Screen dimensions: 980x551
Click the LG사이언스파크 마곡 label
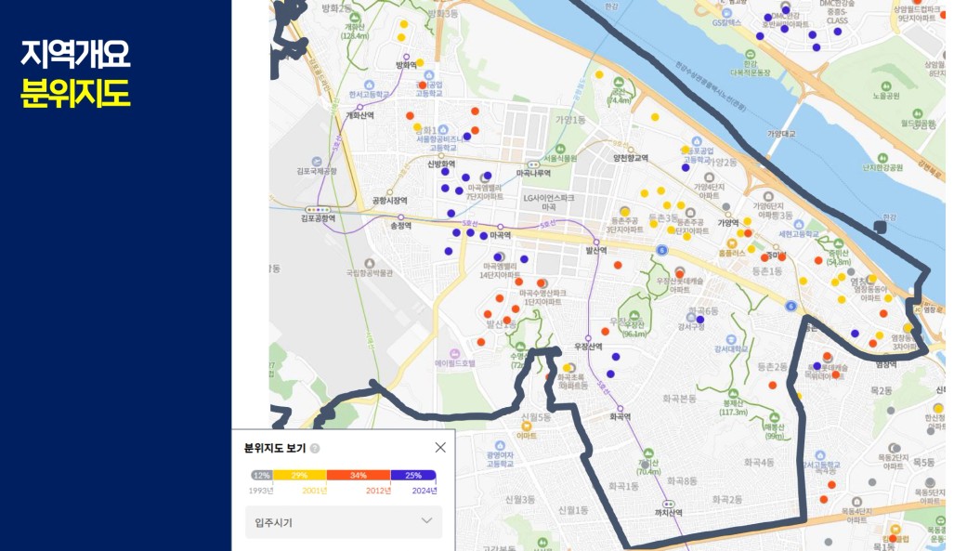[549, 202]
